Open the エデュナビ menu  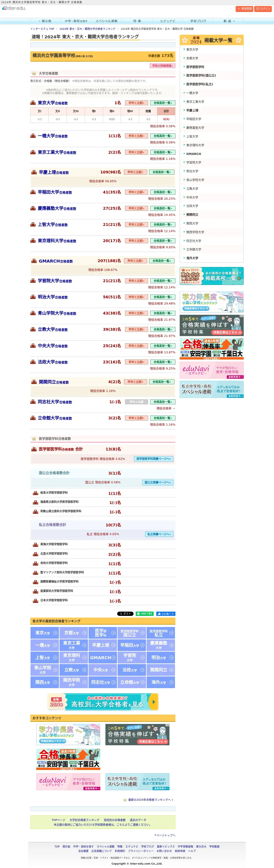167,21
